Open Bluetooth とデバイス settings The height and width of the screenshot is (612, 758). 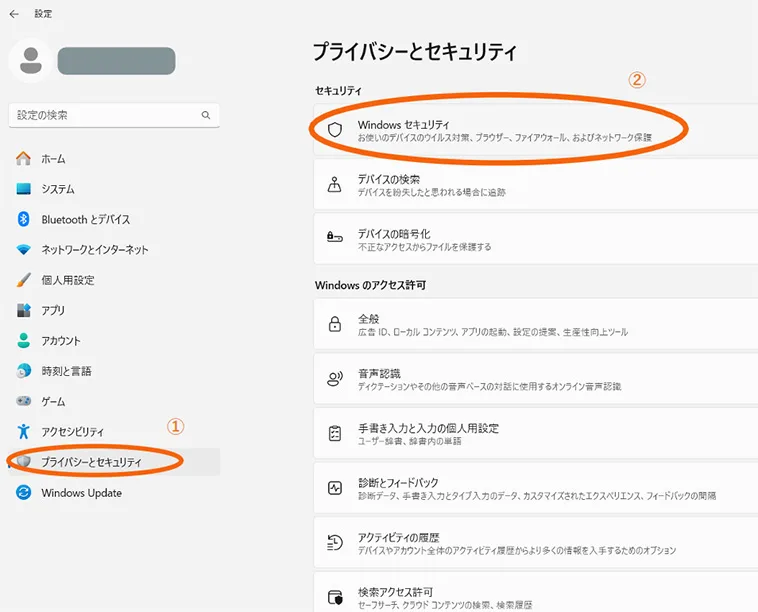click(x=114, y=219)
